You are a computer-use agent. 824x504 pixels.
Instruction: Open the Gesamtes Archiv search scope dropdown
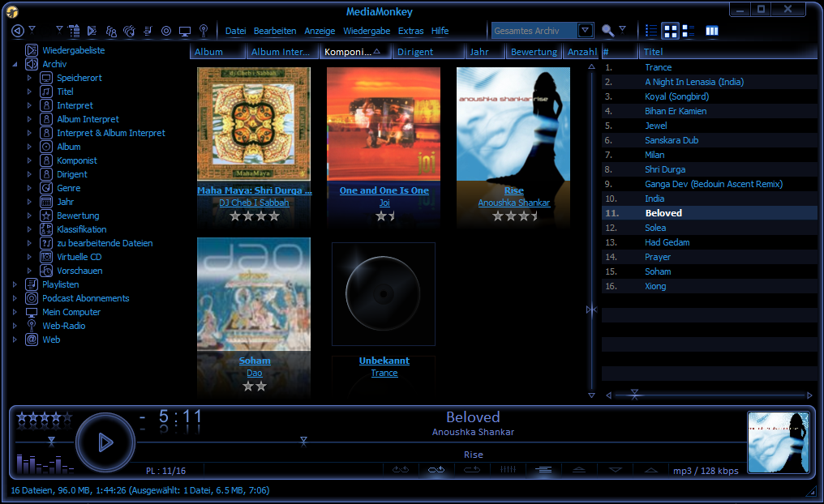click(586, 31)
